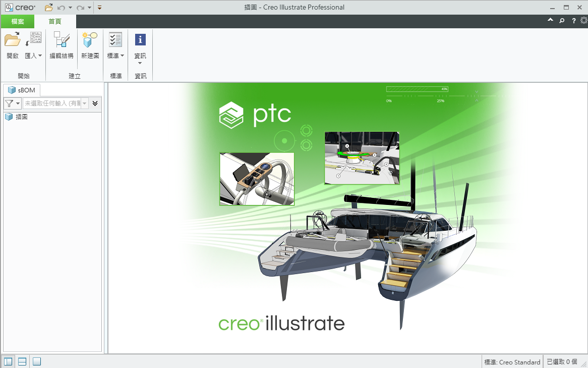Click the search magnifier in ribbon bar
This screenshot has width=588, height=368.
coord(562,21)
